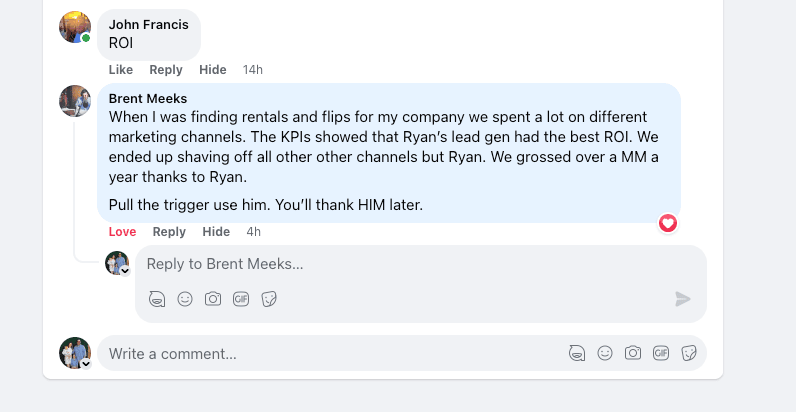Send the reply with the arrow icon
The image size is (796, 412).
pos(683,299)
